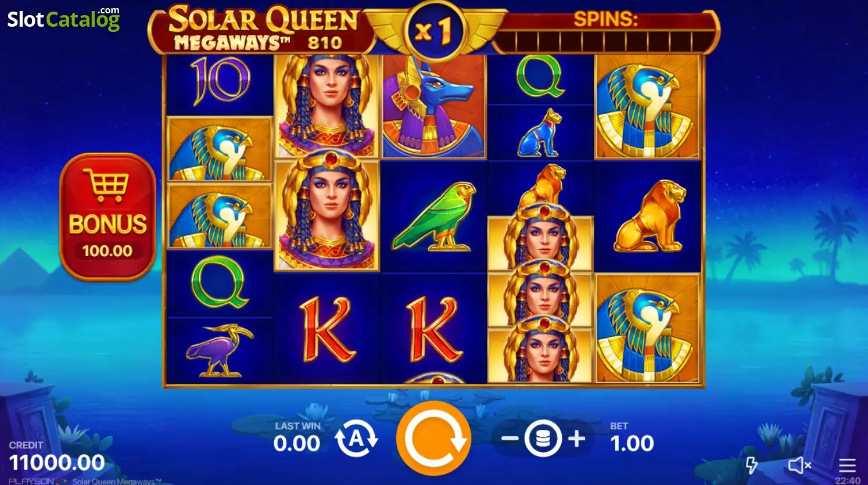
Task: Spin the reels with orange button
Action: 433,438
